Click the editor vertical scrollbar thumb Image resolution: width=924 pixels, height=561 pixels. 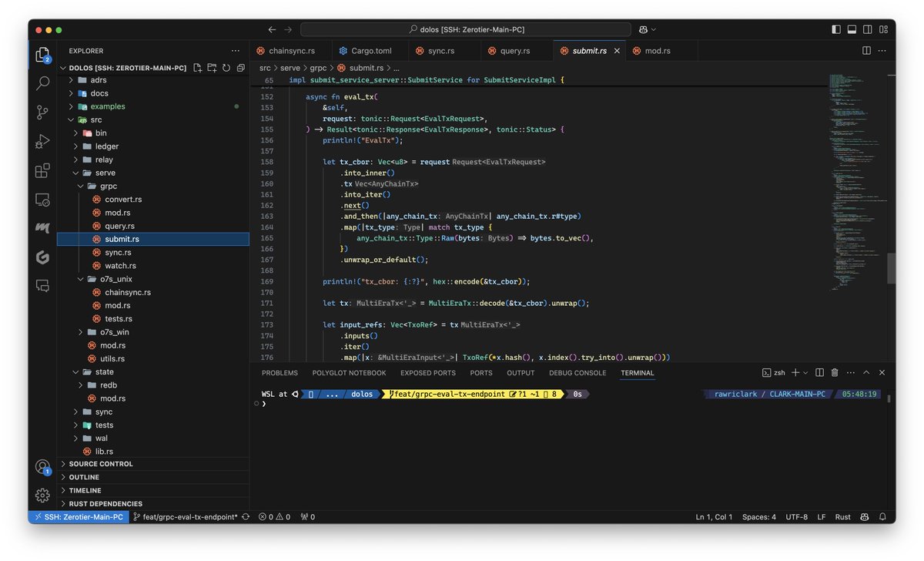tap(892, 268)
